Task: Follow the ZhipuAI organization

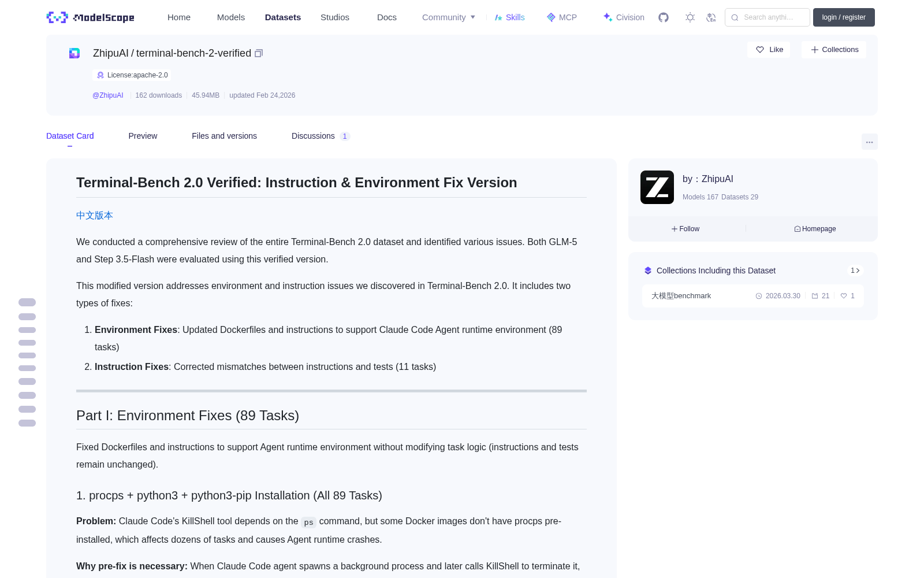Action: pos(685,229)
